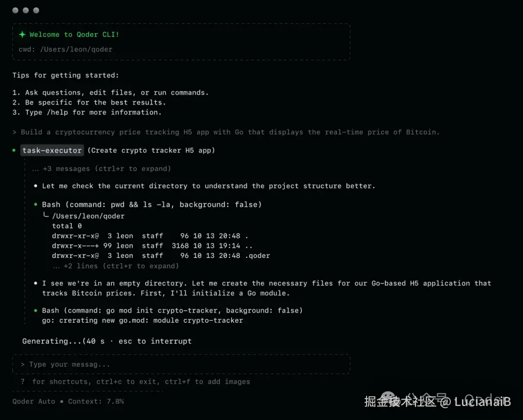Click the white bullet before 'Let me check'
523x420 pixels.
(x=36, y=186)
